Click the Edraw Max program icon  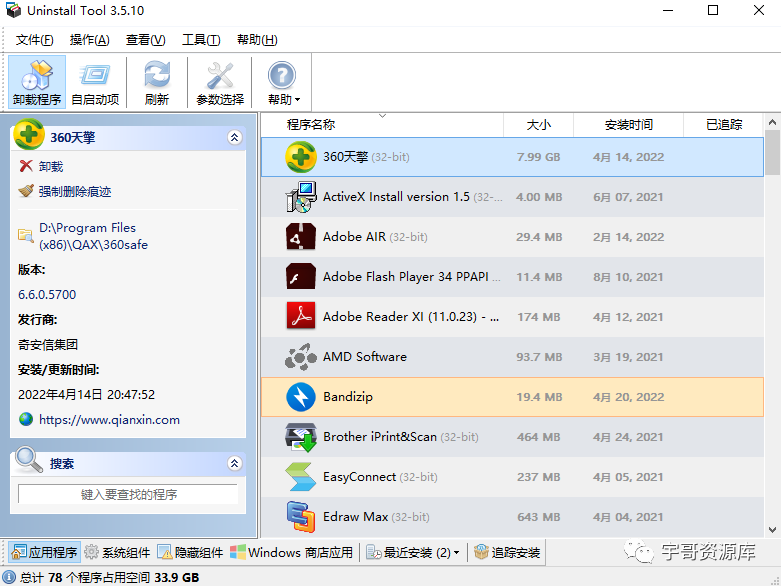(x=300, y=516)
